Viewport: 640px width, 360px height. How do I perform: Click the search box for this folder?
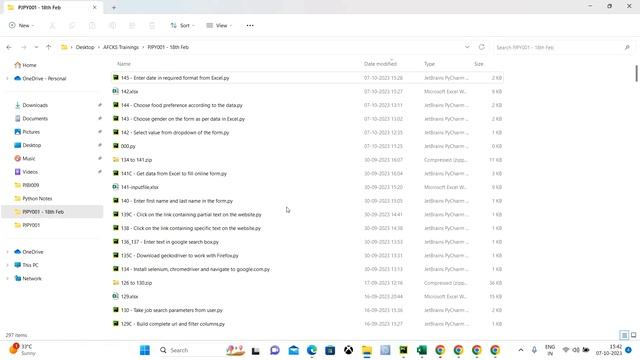[563, 47]
